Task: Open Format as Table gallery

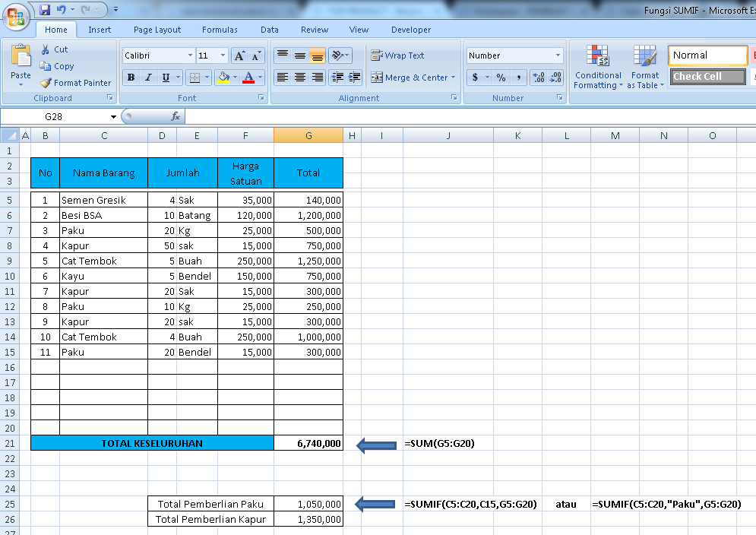Action: [645, 67]
